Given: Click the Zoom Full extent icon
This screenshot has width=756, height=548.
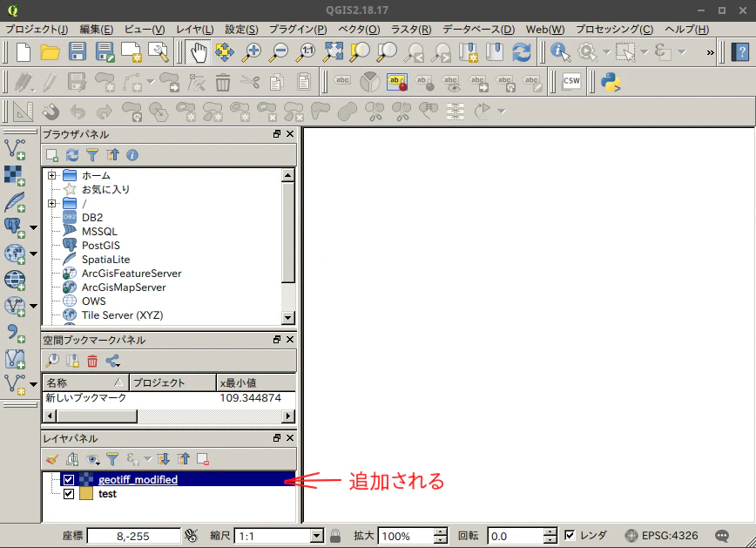Looking at the screenshot, I should pyautogui.click(x=334, y=52).
